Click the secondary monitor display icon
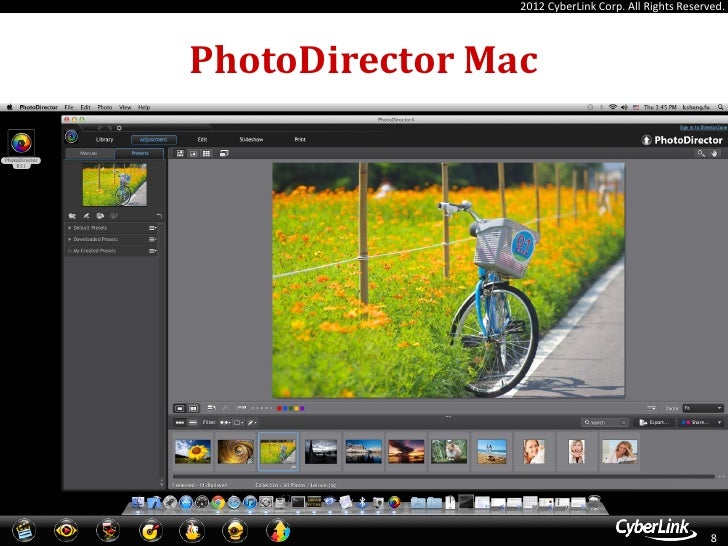This screenshot has width=728, height=546. click(x=224, y=154)
